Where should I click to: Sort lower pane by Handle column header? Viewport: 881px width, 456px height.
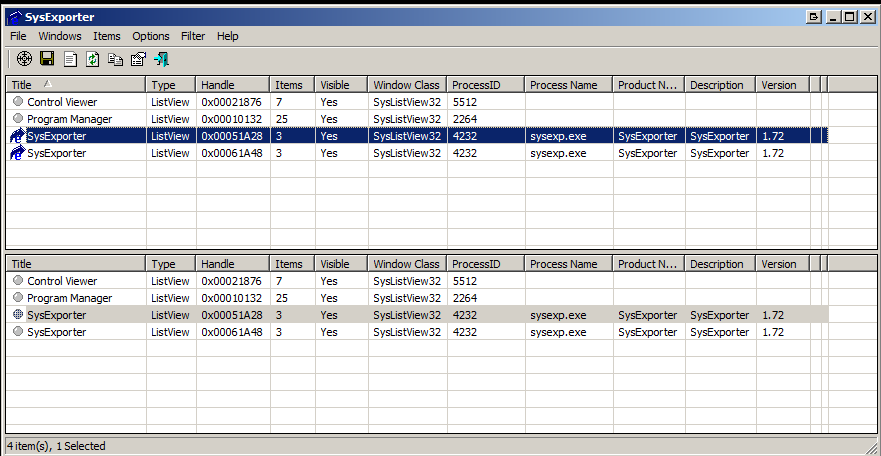coord(233,263)
